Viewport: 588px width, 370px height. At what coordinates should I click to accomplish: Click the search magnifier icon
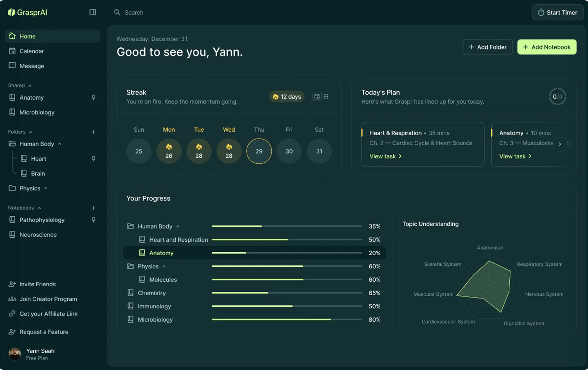tap(117, 12)
